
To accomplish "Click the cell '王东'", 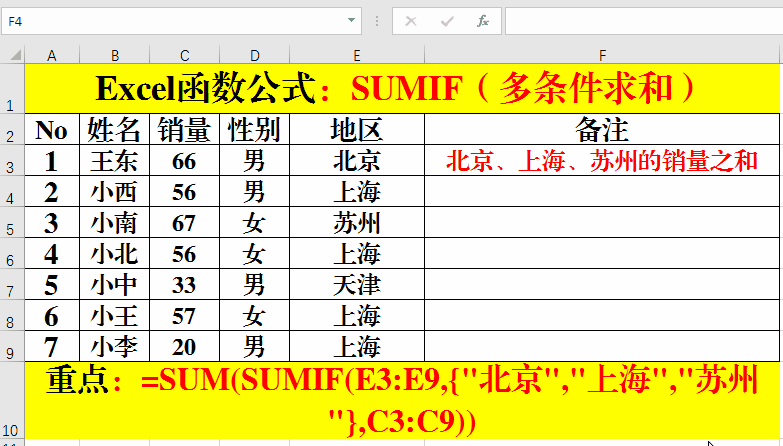I will coord(114,160).
